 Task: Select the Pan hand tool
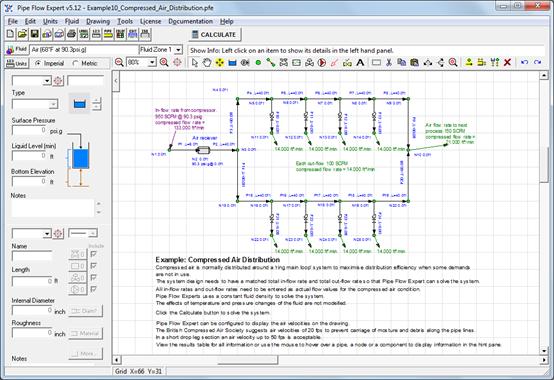coord(207,63)
